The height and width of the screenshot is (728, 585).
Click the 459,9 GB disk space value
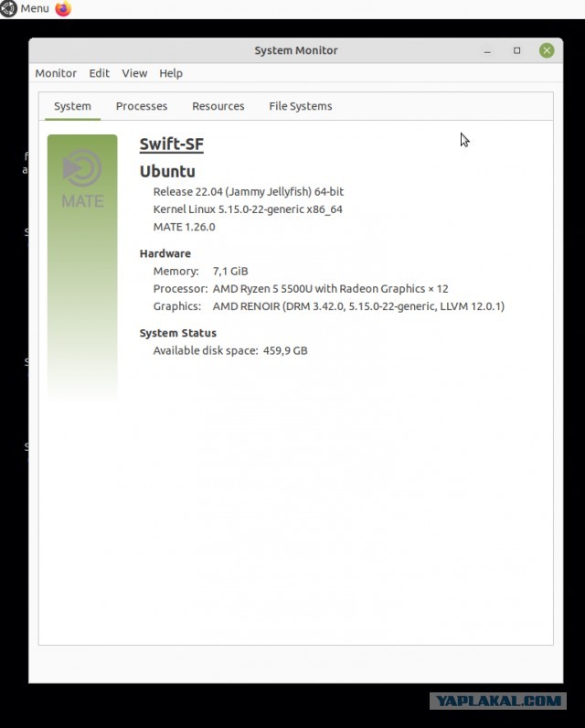[285, 350]
